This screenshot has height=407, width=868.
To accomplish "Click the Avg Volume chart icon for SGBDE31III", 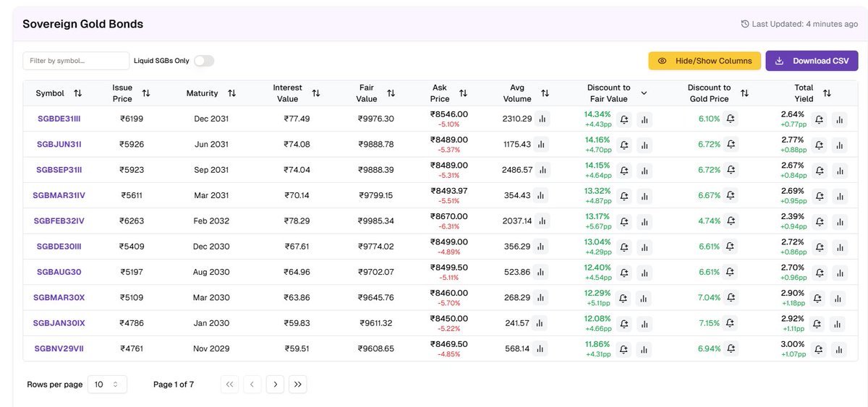I will click(542, 119).
